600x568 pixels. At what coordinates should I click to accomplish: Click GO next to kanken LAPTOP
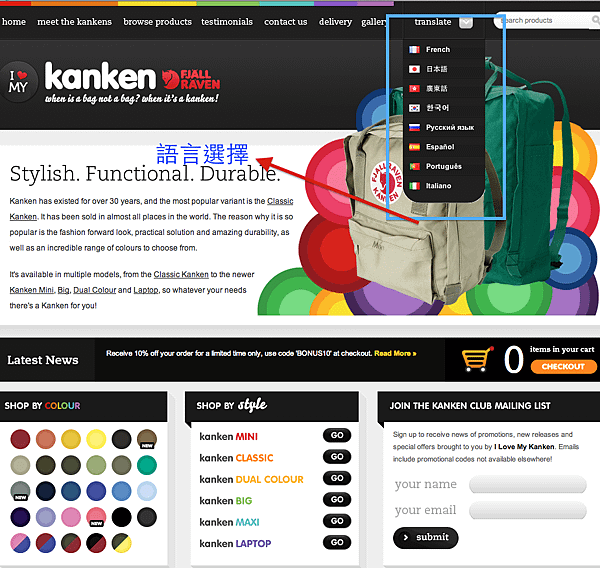[x=337, y=543]
